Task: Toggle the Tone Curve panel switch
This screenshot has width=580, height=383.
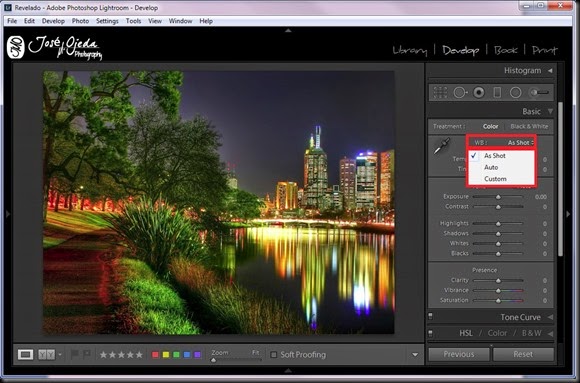Action: tap(430, 316)
